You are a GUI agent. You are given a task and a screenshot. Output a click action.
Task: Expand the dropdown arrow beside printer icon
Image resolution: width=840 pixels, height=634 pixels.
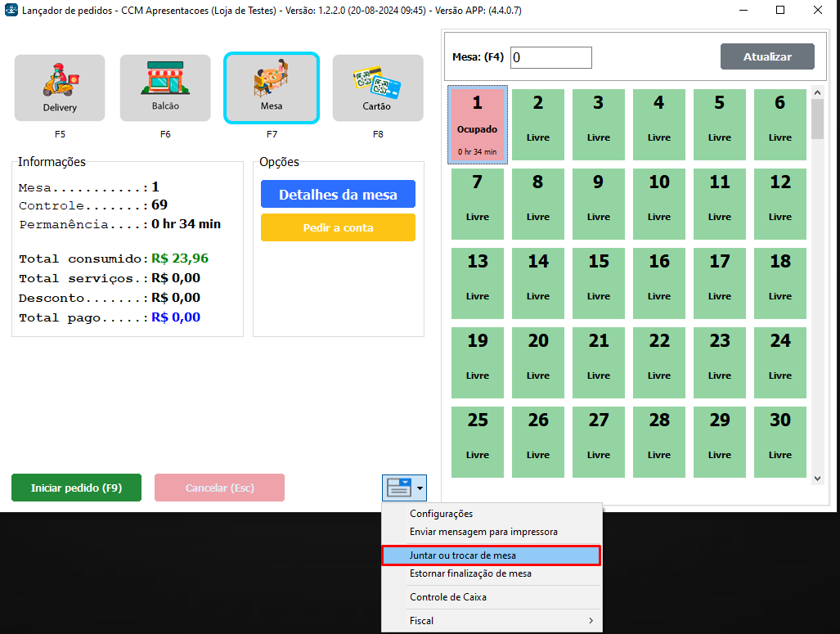(420, 488)
